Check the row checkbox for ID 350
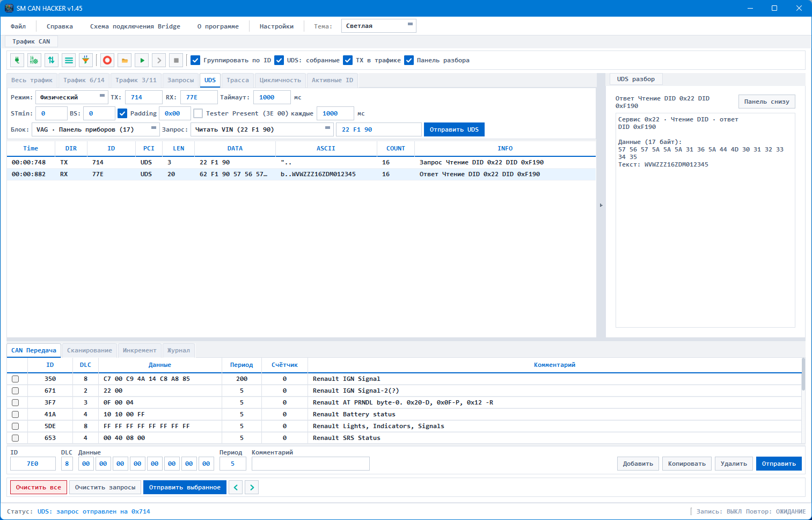This screenshot has height=520, width=812. click(15, 379)
